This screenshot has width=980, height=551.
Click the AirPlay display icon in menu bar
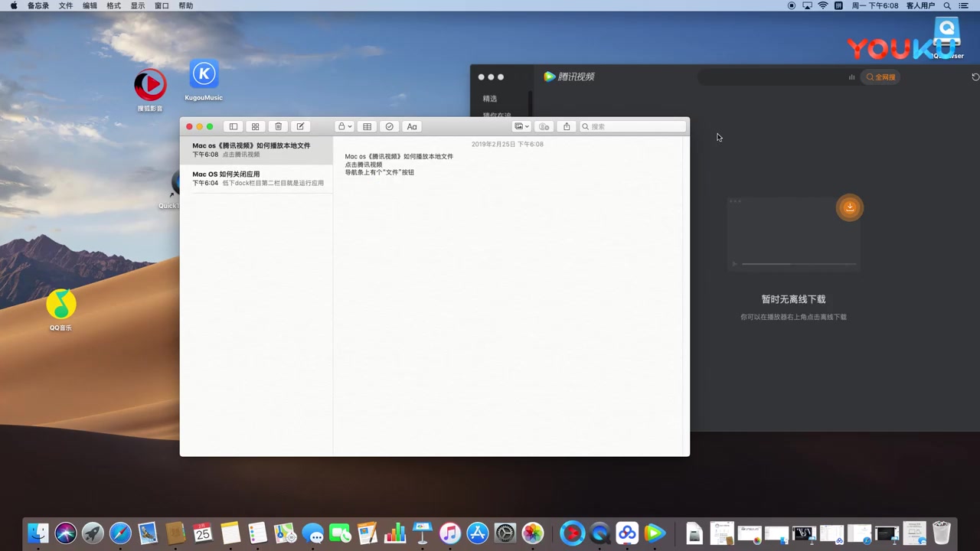coord(807,5)
